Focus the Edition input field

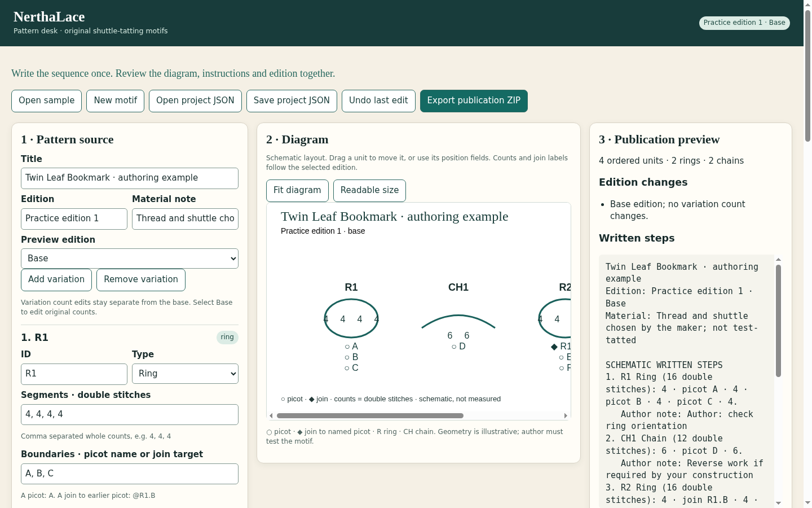click(74, 219)
